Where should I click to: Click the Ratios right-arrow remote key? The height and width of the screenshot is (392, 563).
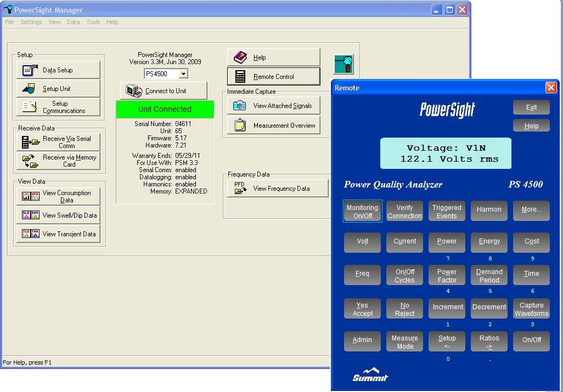coord(489,341)
